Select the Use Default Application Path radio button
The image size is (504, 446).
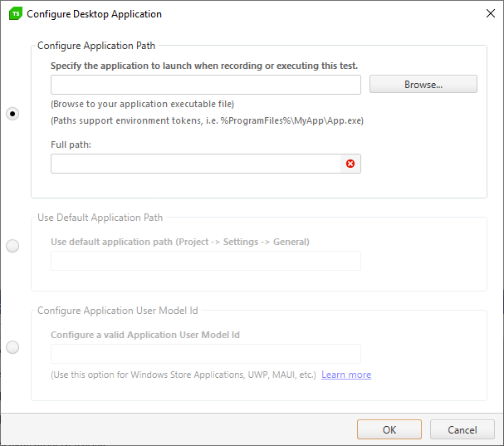click(12, 246)
